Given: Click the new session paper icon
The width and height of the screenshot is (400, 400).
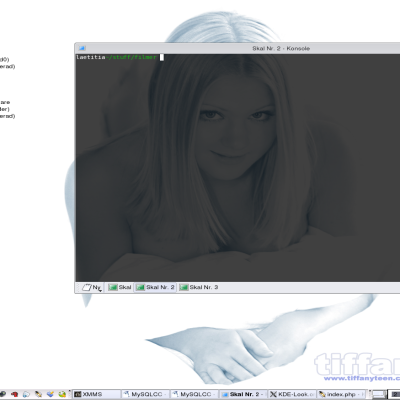Looking at the screenshot, I should click(87, 287).
